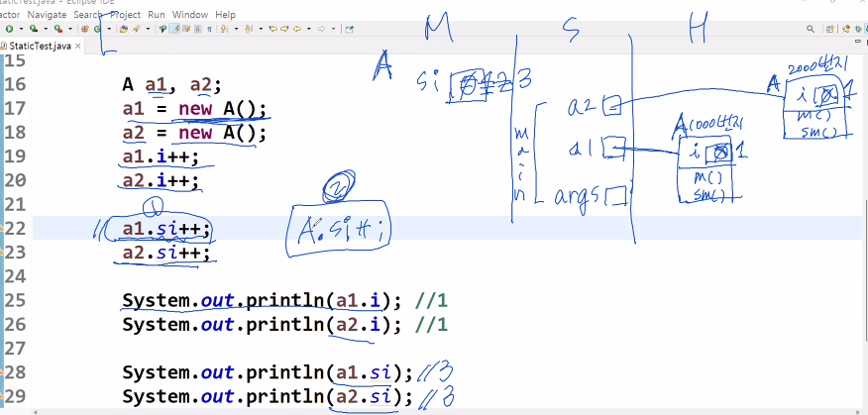
Task: Expand the External Tools dropdown arrow
Action: (x=70, y=29)
